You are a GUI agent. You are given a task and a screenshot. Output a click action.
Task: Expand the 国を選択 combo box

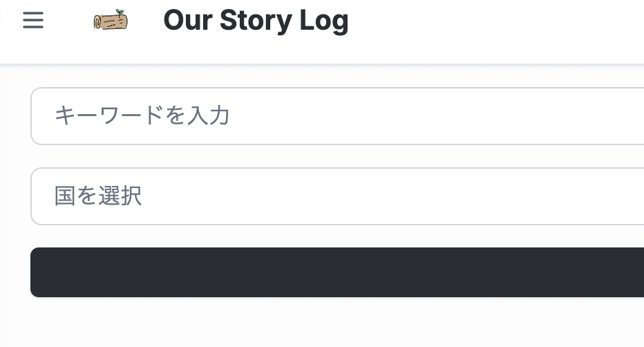pos(337,196)
